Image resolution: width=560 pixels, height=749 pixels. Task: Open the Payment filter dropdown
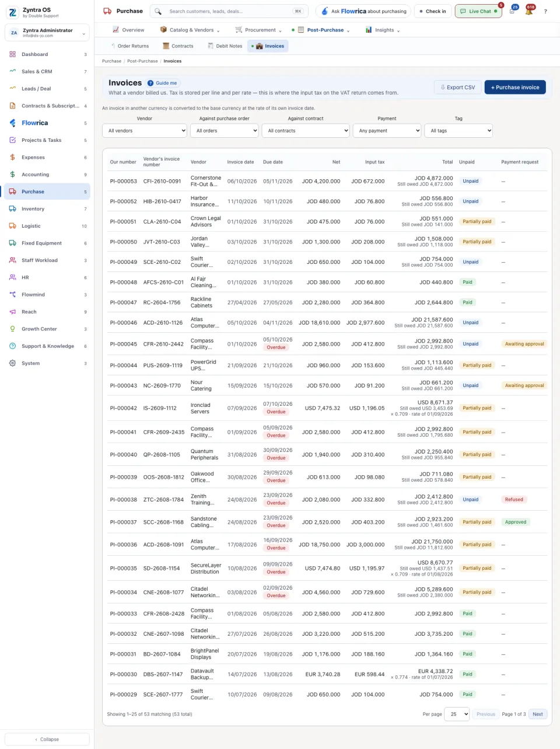click(387, 131)
